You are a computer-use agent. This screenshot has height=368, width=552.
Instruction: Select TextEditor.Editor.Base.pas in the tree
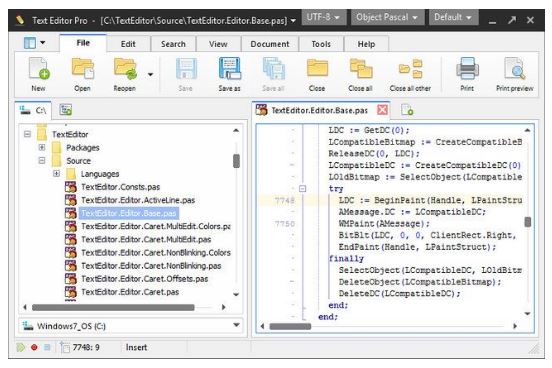click(128, 213)
